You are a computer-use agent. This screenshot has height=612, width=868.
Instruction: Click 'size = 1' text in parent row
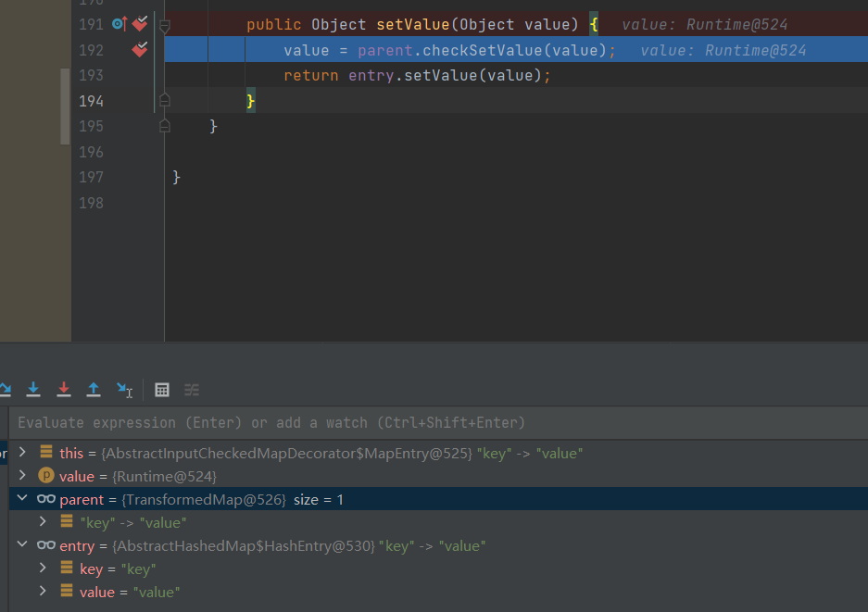pos(319,500)
